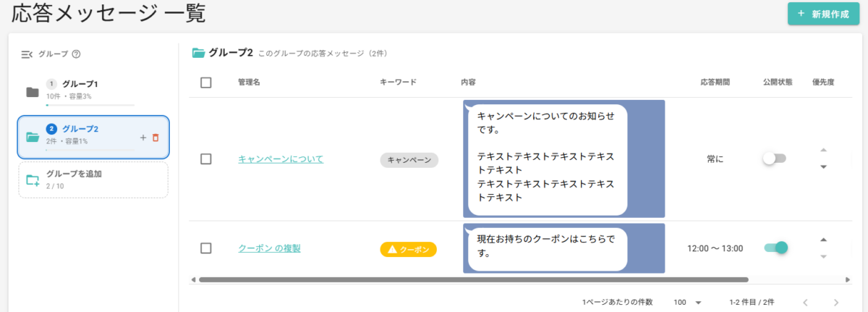The height and width of the screenshot is (312, 868).
Task: Open the キャンペーンについて link
Action: [281, 159]
